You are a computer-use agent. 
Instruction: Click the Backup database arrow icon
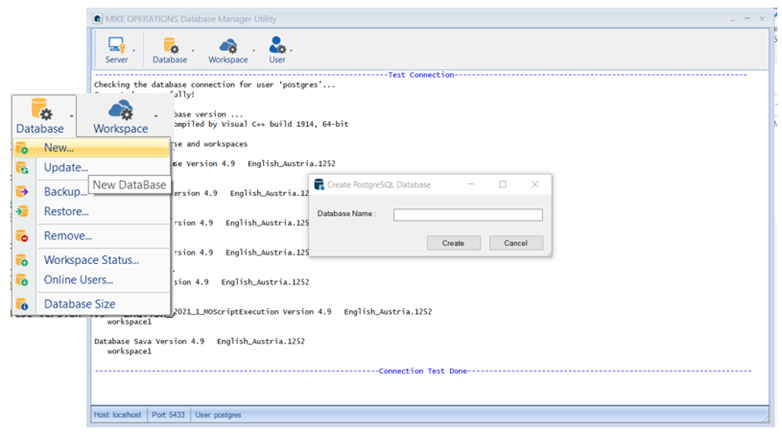tap(22, 192)
